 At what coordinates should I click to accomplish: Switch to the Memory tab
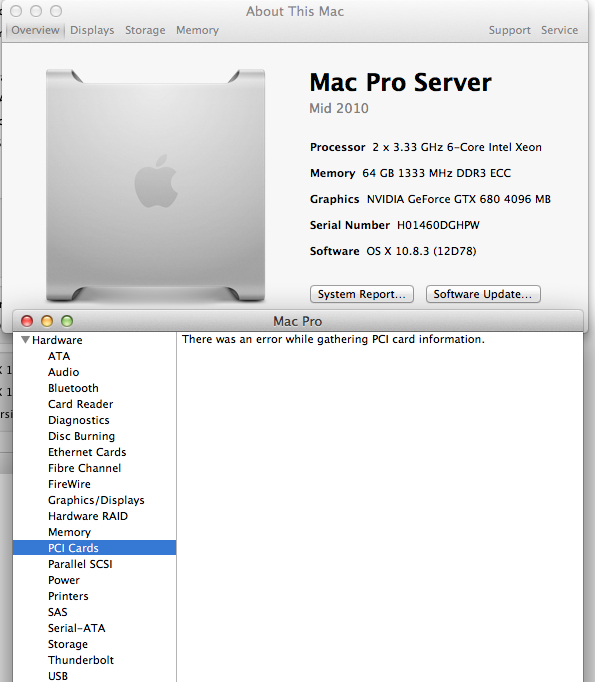197,30
